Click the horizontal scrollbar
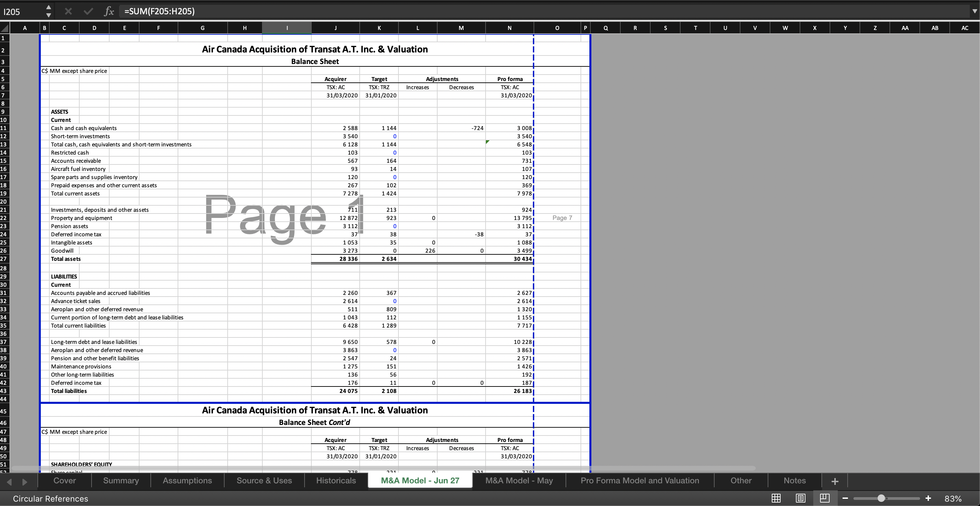Screen dimensions: 980x506 (383, 468)
